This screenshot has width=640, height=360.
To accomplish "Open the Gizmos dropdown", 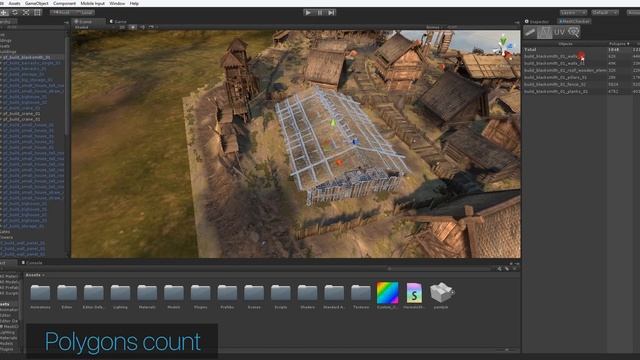I will point(434,27).
